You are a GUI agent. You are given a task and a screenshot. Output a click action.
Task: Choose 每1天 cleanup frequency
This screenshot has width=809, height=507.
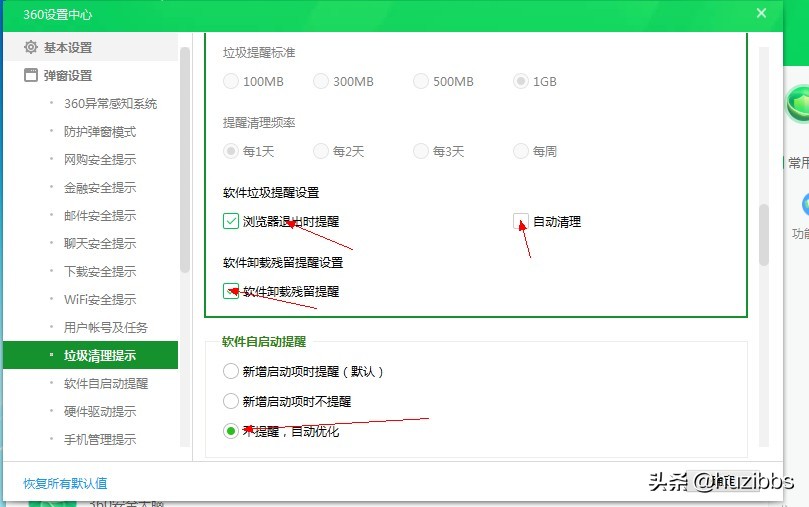[231, 151]
